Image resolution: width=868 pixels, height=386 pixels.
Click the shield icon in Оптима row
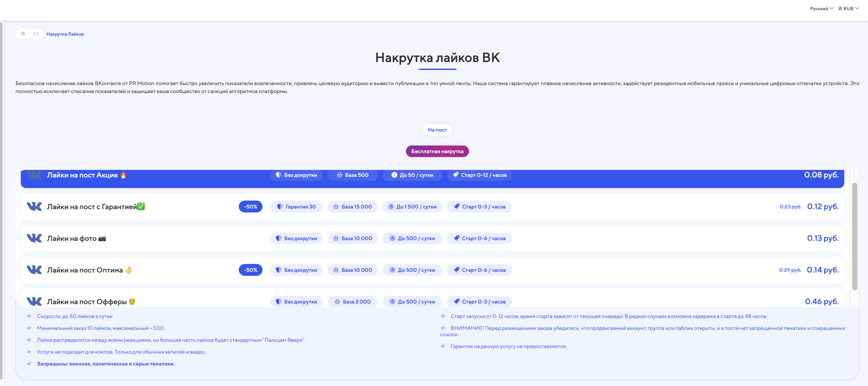click(278, 270)
